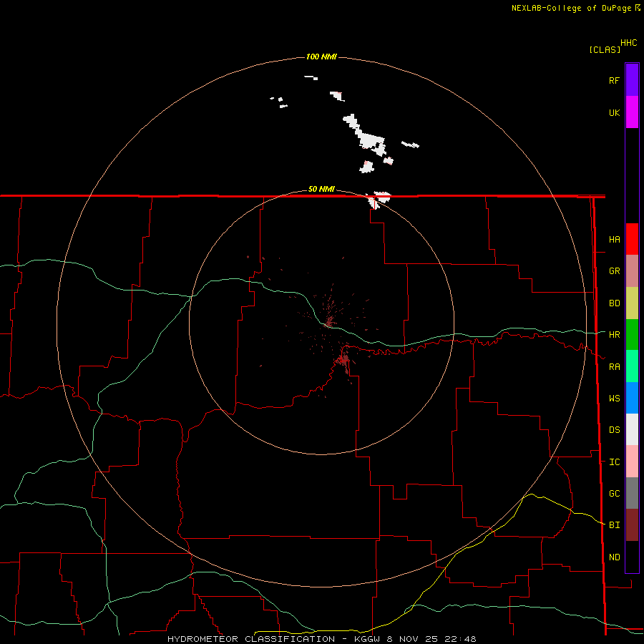644x644 pixels.
Task: Click the 'UK' legend label
Action: click(x=615, y=112)
